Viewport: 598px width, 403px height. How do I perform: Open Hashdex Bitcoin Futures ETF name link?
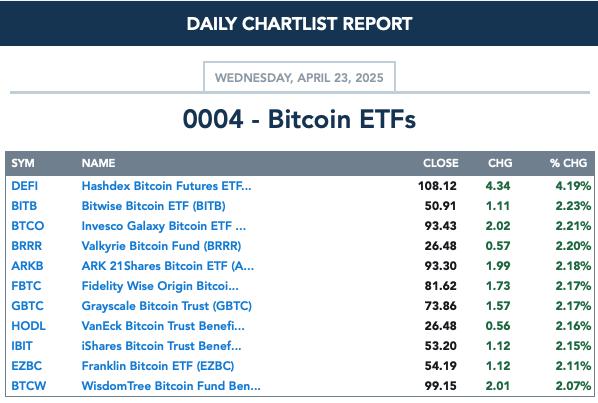point(166,186)
